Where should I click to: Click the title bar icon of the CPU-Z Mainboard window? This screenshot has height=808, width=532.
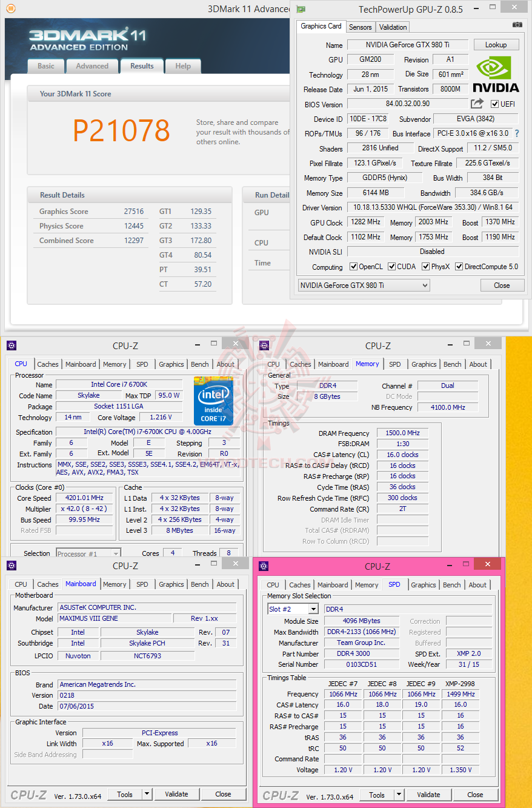coord(12,566)
